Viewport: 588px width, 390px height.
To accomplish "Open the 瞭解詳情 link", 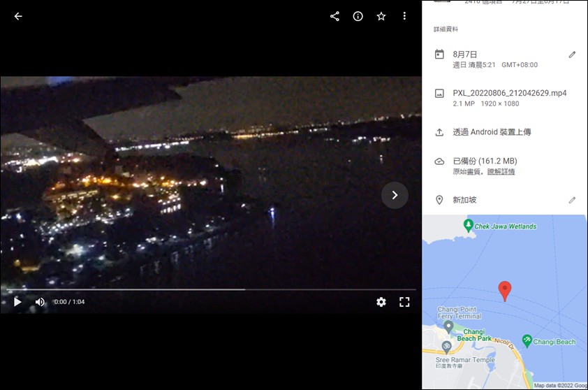I will pyautogui.click(x=501, y=172).
